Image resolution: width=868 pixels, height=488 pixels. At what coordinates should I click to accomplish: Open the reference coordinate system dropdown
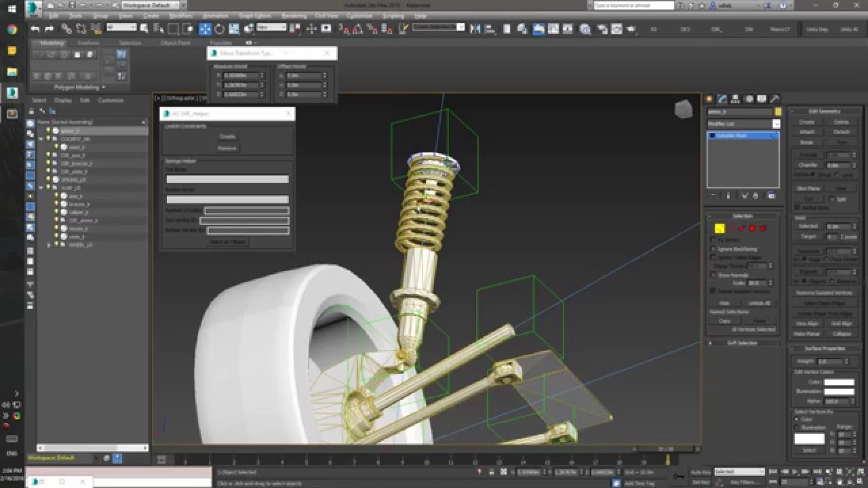click(x=271, y=28)
